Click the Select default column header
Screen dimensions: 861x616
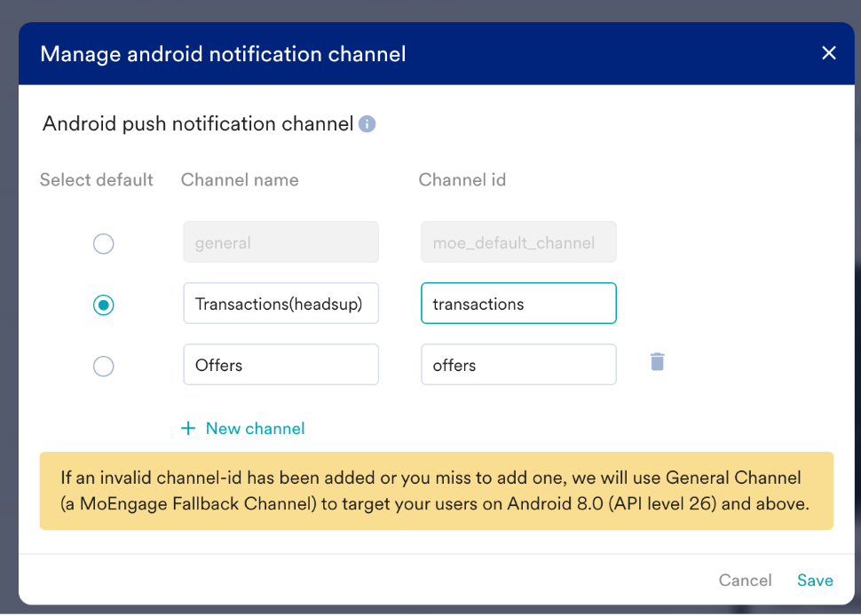click(x=97, y=180)
